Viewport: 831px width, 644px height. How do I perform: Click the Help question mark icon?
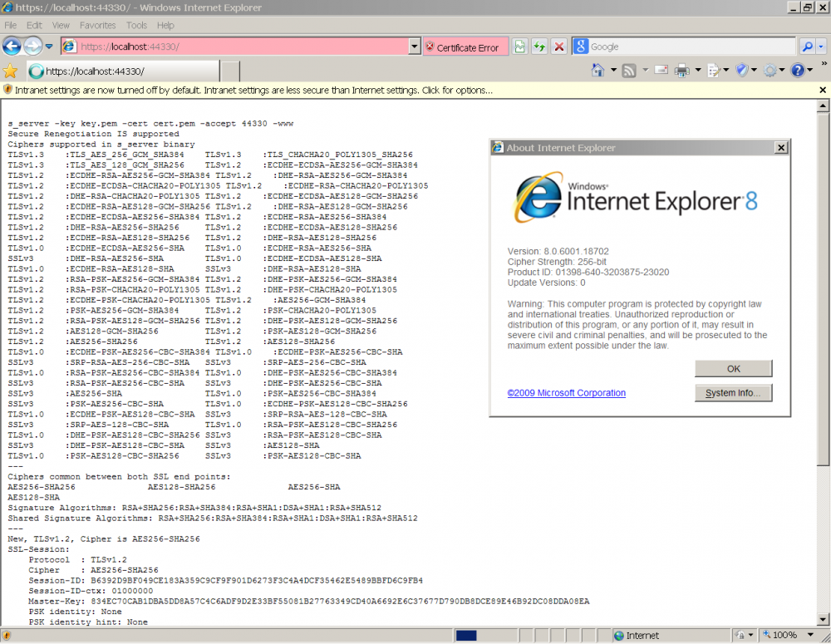tap(797, 71)
